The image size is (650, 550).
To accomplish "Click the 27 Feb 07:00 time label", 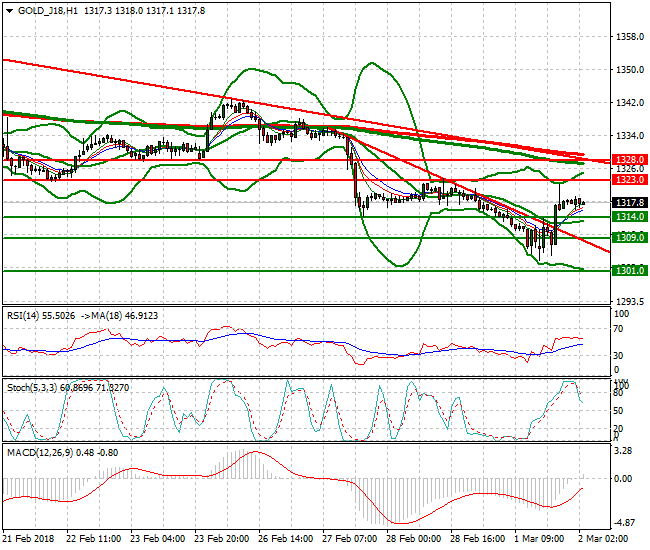I will (349, 539).
